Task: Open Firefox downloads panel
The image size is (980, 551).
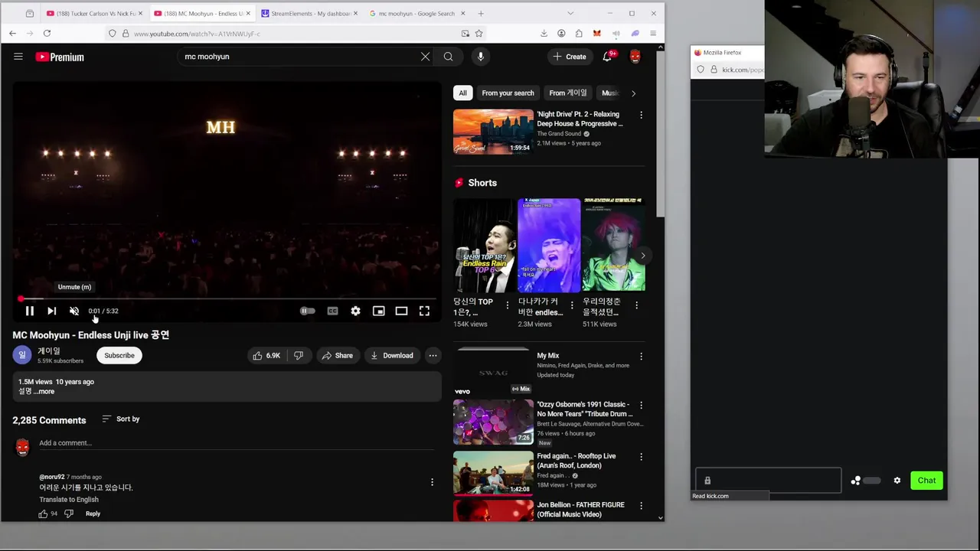Action: pyautogui.click(x=544, y=33)
